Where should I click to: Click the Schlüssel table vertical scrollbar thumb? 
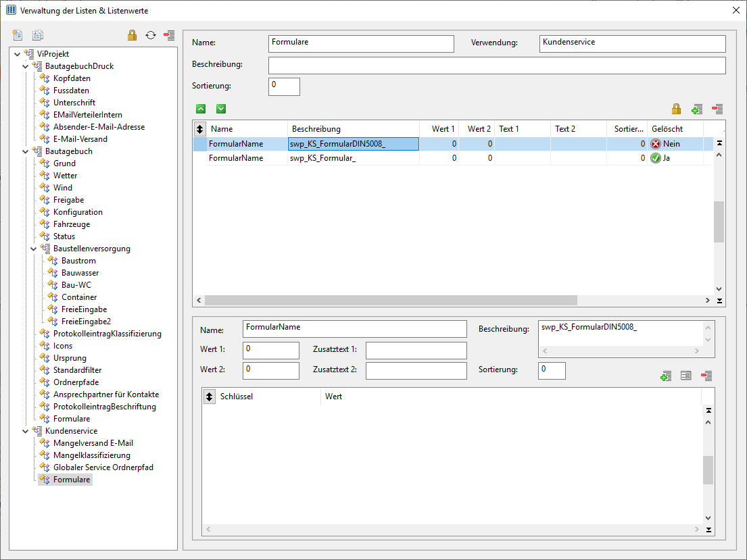tap(708, 470)
